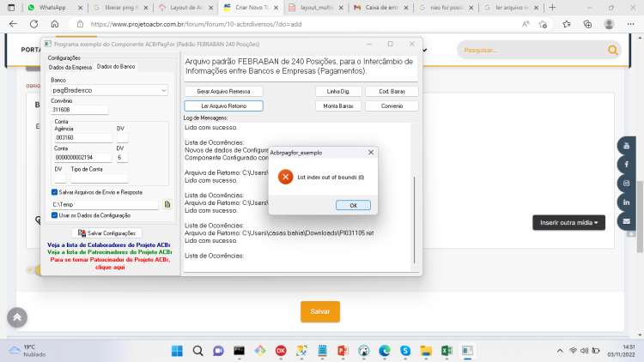The width and height of the screenshot is (644, 362).
Task: Open the Inserir outra mídia dropdown
Action: pos(568,222)
